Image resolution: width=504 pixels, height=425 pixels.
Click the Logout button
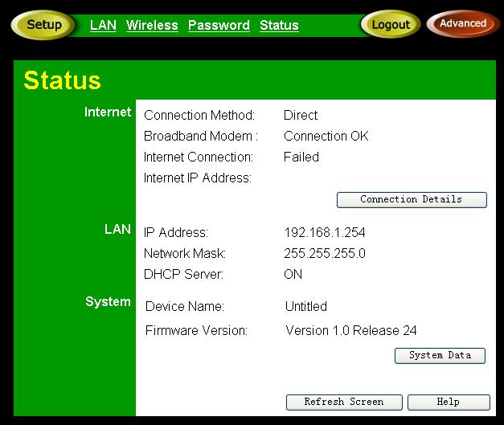(391, 24)
